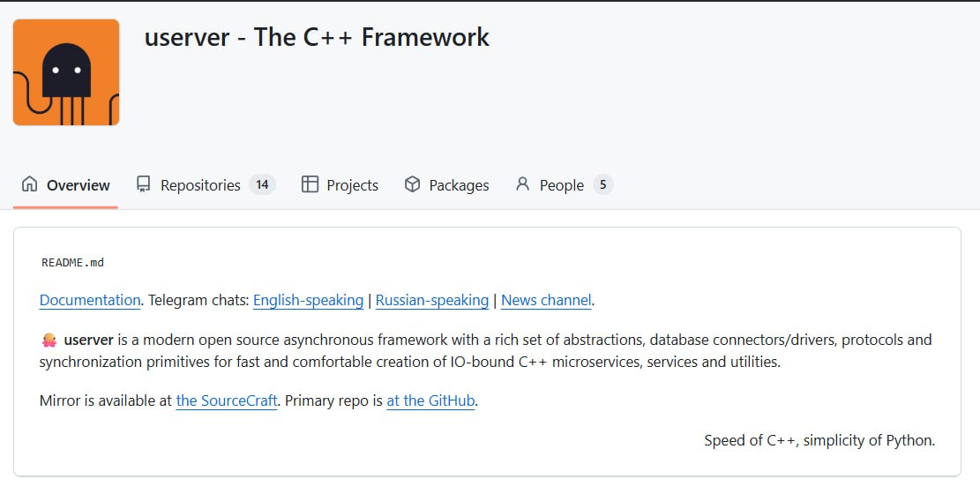Visit the News channel link
Image resolution: width=980 pixels, height=494 pixels.
tap(546, 300)
